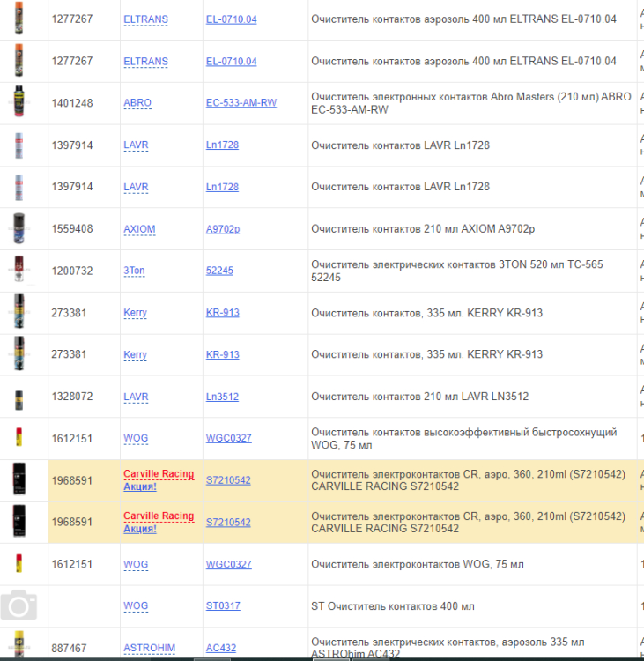Open the Ln3512 article link
644x661 pixels.
(x=222, y=397)
